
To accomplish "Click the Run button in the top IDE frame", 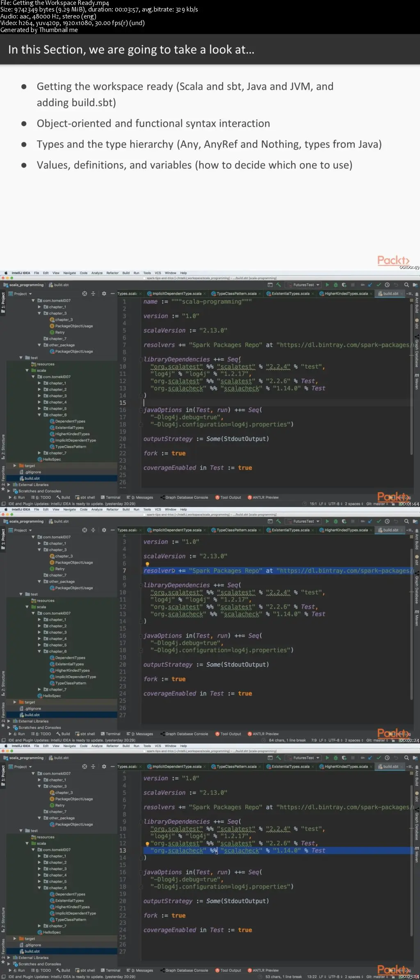I will coord(327,285).
